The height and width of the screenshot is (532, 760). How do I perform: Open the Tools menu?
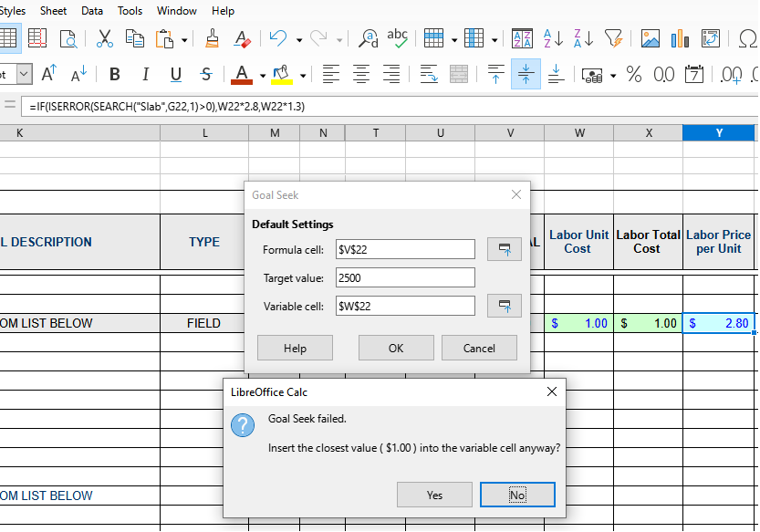(x=130, y=11)
